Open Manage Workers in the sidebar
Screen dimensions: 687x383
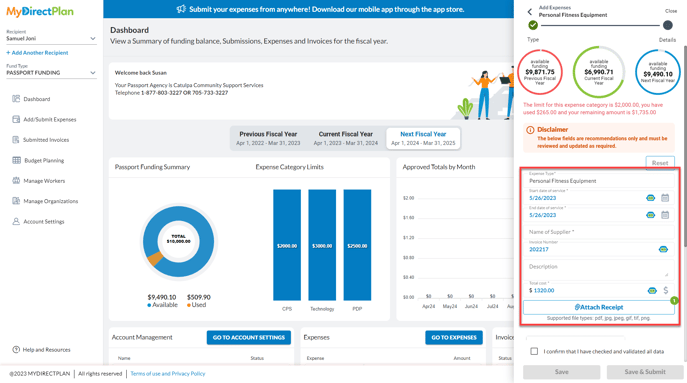(44, 181)
